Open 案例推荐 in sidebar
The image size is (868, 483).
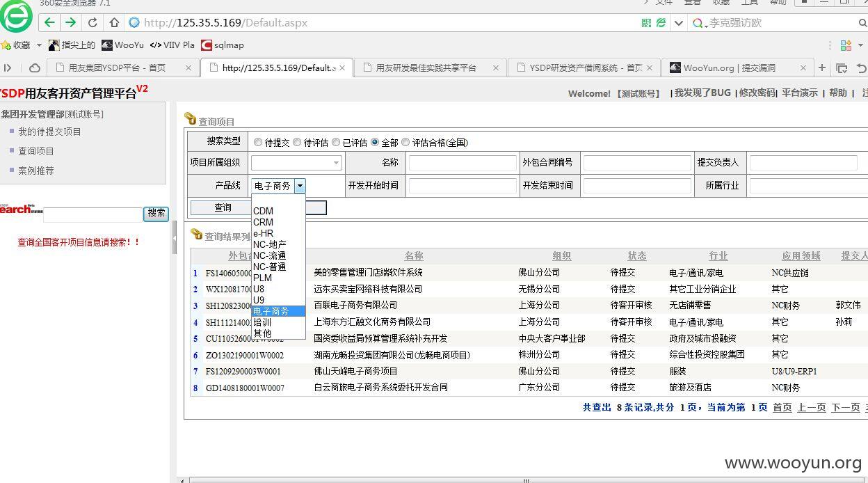click(x=36, y=171)
